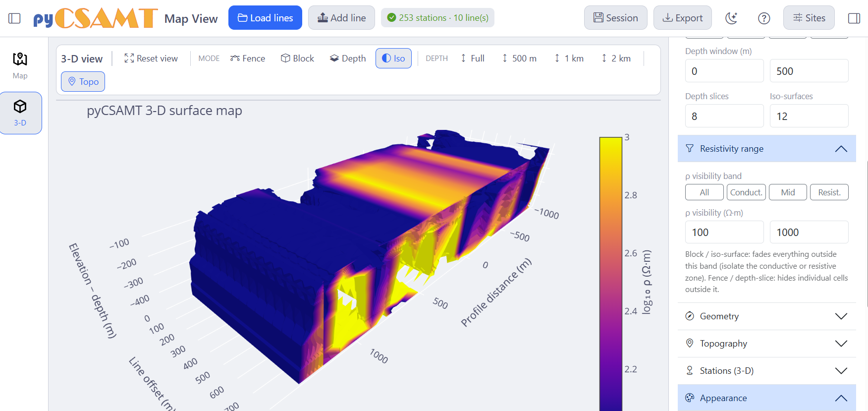This screenshot has height=411, width=868.
Task: Expand the Geometry section
Action: tap(766, 316)
